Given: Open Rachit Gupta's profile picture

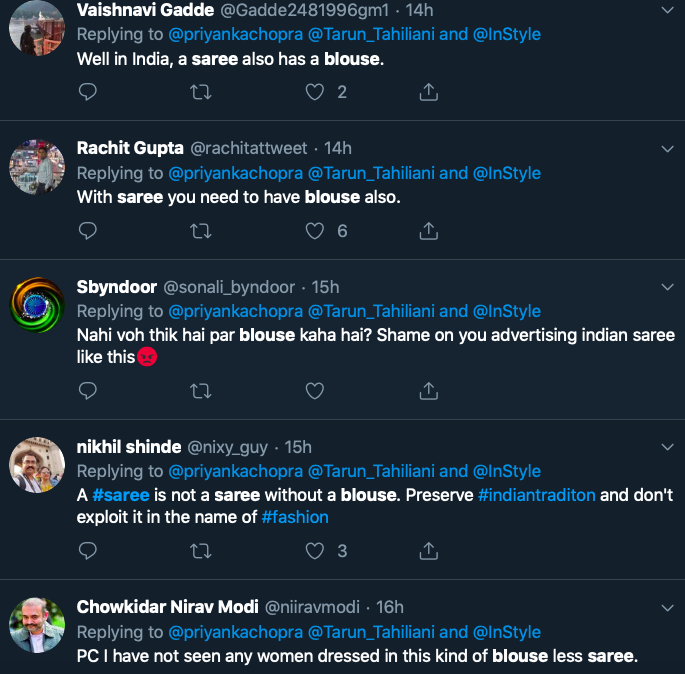Looking at the screenshot, I should coord(37,165).
